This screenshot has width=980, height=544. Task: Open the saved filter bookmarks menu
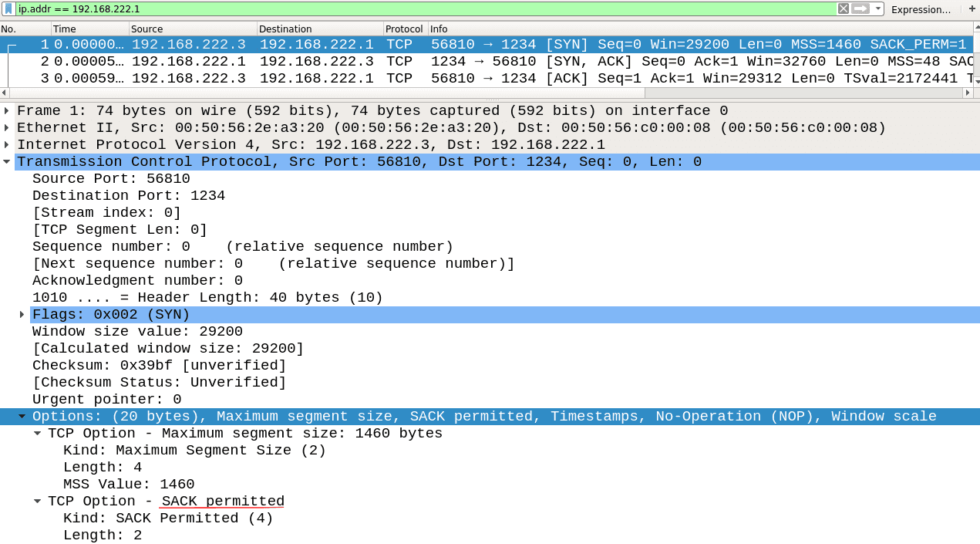[9, 9]
